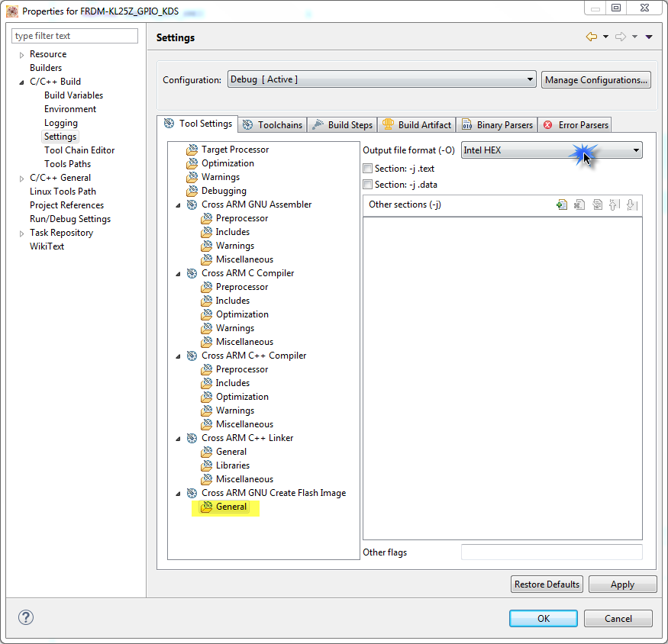Screen dimensions: 668x644
Task: Click the type filter text field
Action: [x=75, y=36]
